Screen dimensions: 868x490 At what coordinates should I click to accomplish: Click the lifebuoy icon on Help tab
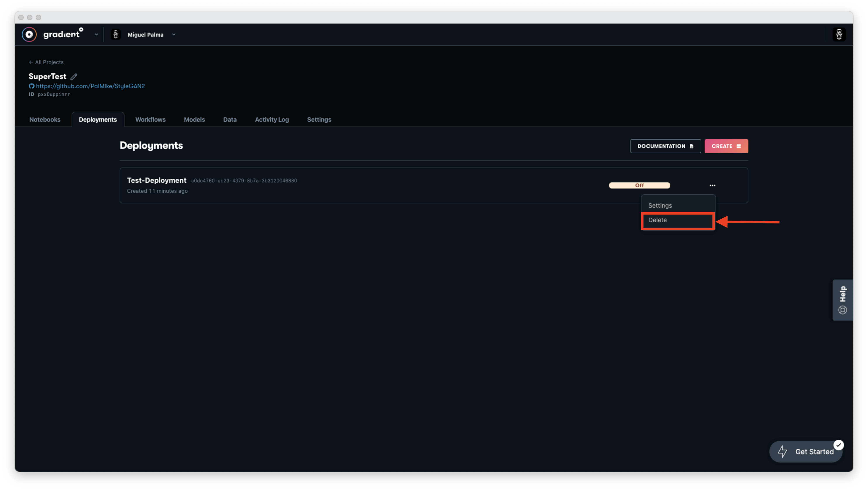tap(842, 310)
